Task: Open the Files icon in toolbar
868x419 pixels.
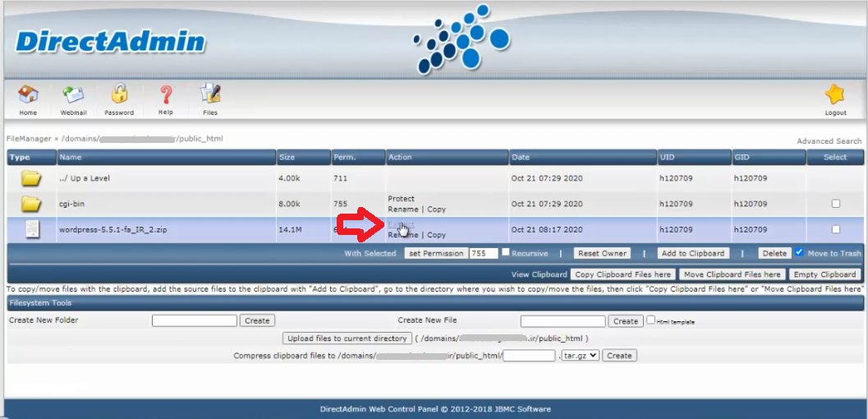Action: pos(210,94)
